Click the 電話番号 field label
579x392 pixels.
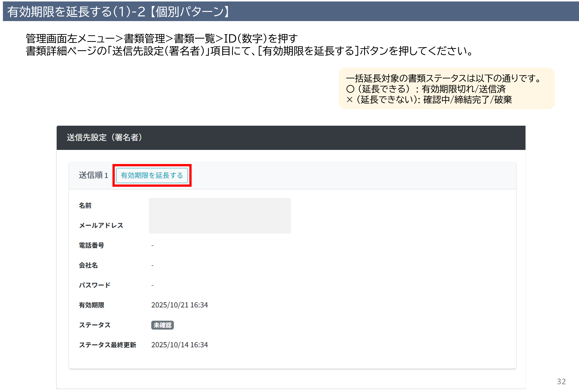(x=91, y=245)
